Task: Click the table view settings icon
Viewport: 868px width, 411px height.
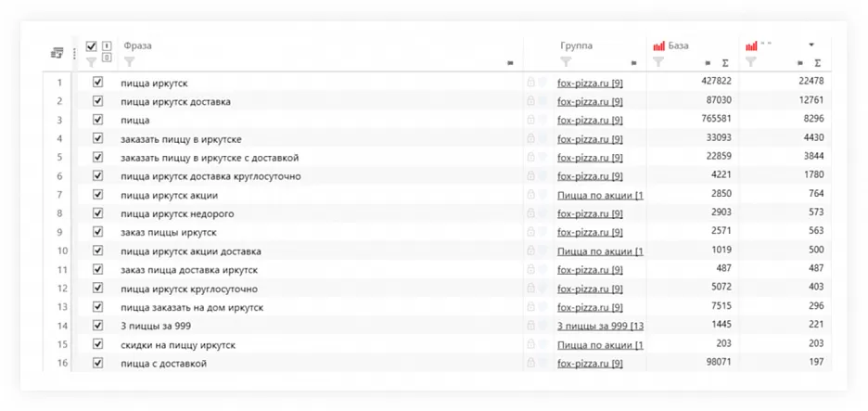Action: point(57,53)
